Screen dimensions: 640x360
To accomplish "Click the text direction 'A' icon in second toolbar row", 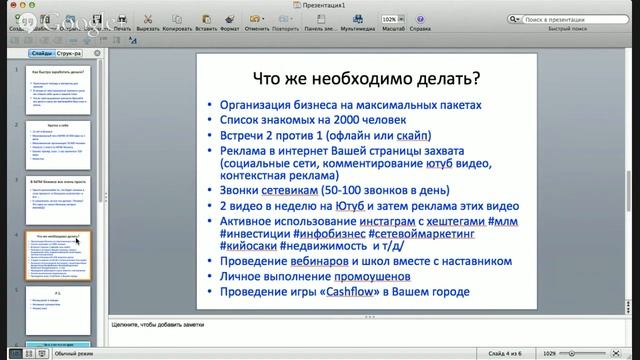I will (133, 40).
